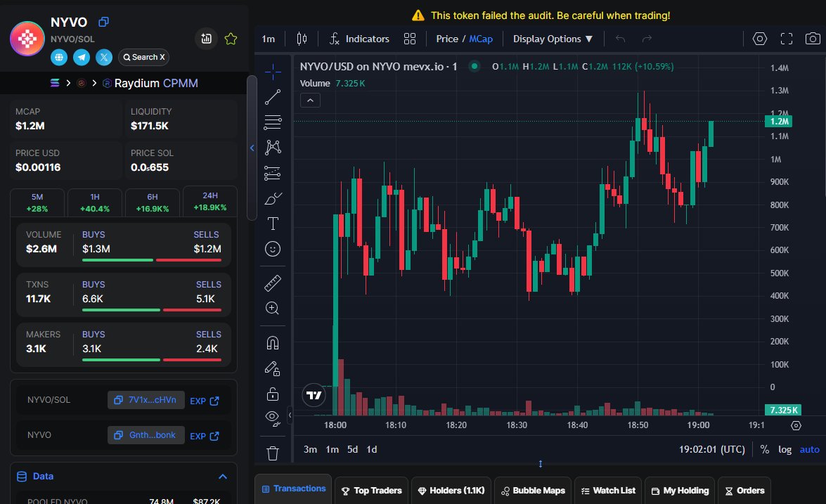Open the Orders tab
Image resolution: width=826 pixels, height=504 pixels.
tap(744, 491)
